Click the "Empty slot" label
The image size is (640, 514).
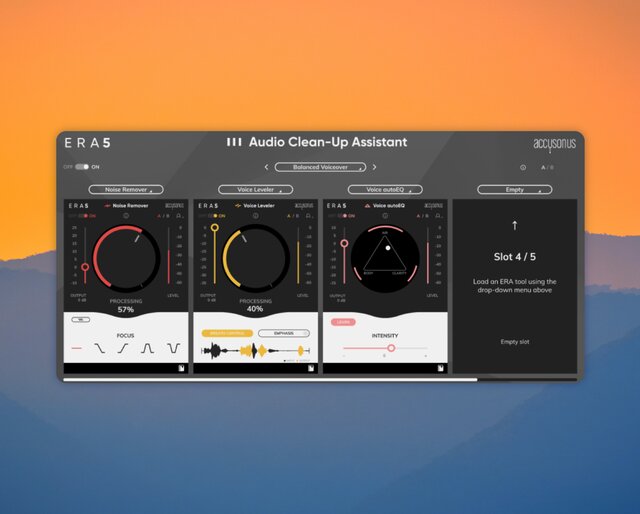[x=515, y=342]
